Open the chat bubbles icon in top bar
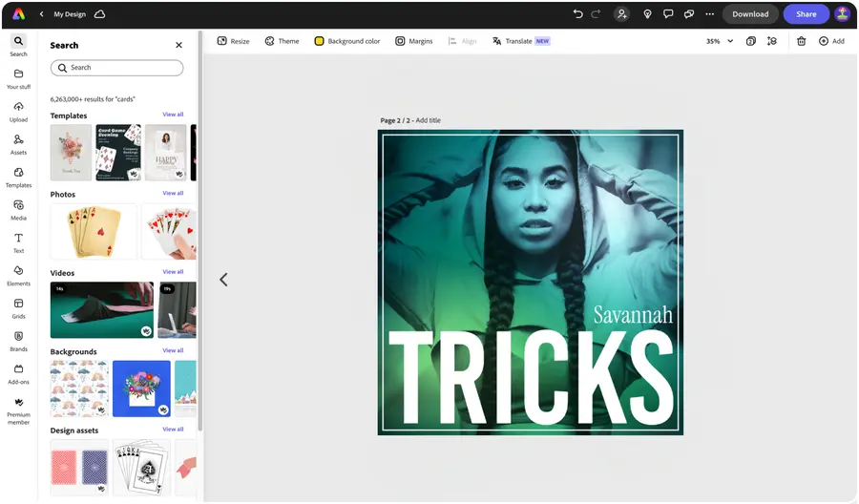 (688, 14)
